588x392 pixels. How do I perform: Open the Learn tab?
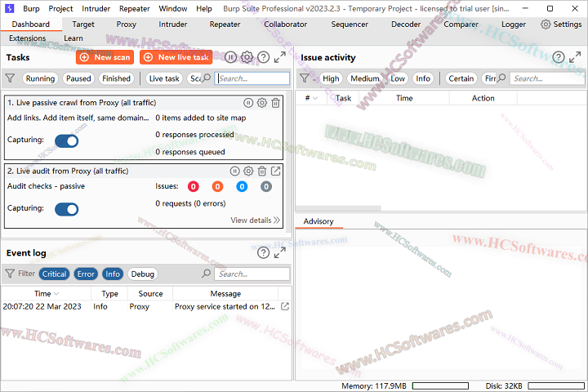[x=73, y=38]
